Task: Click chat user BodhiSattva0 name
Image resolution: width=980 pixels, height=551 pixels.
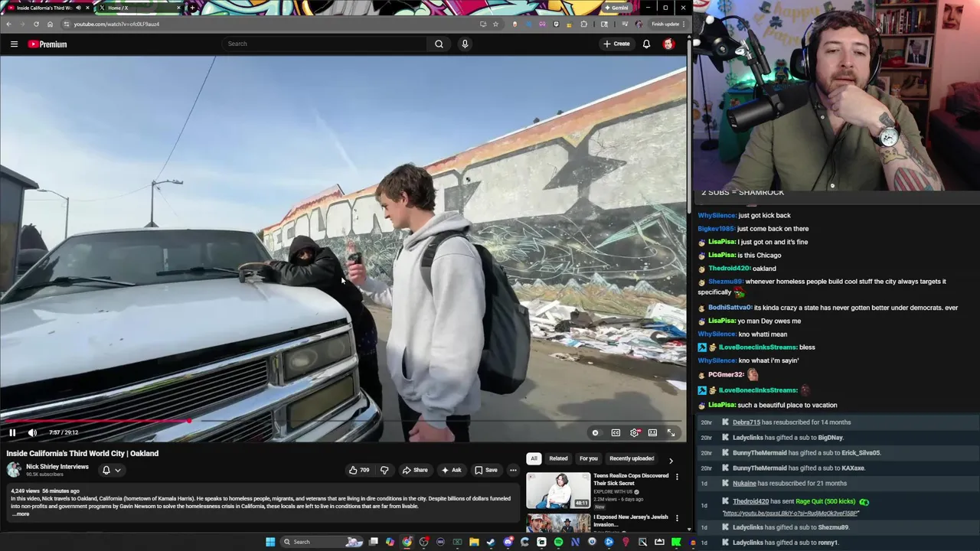Action: (x=730, y=308)
